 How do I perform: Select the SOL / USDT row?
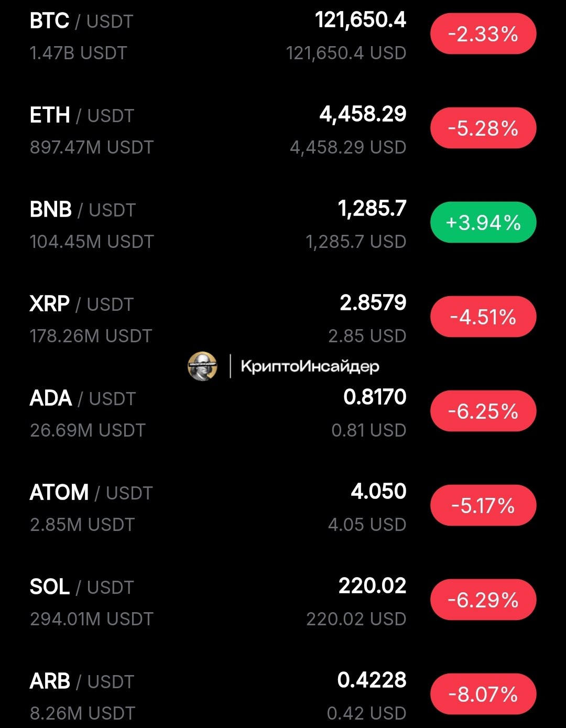[82, 588]
